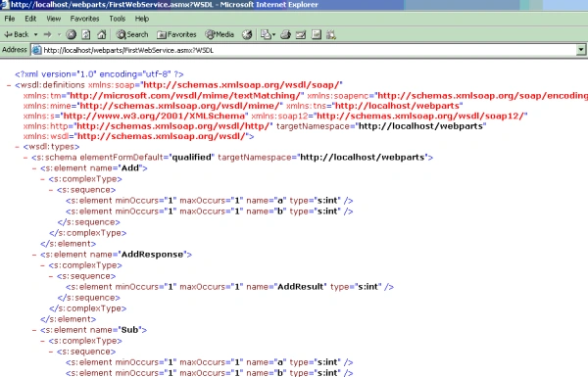
Task: Open the Favorites menu
Action: click(x=84, y=19)
